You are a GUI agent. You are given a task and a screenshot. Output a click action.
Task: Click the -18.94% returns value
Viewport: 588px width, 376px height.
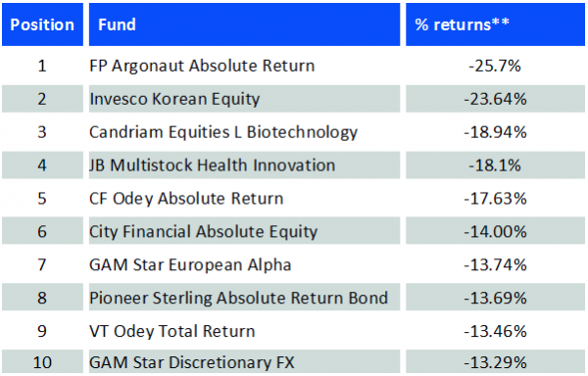point(495,132)
